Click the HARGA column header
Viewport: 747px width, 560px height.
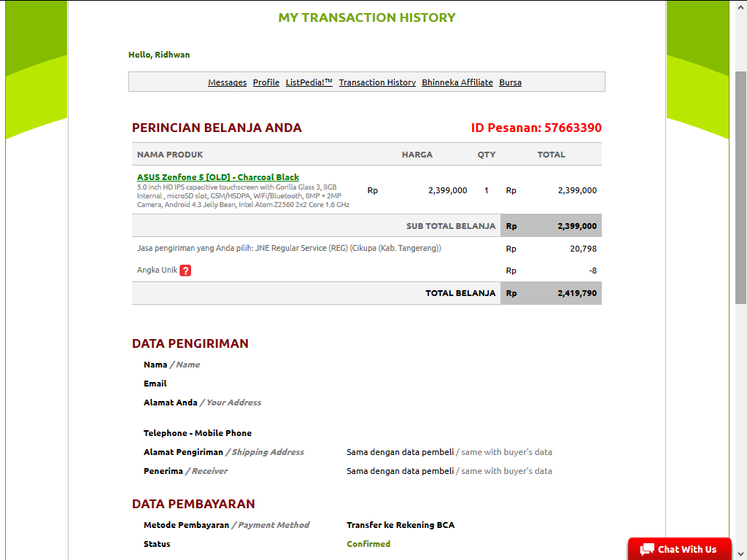(417, 155)
